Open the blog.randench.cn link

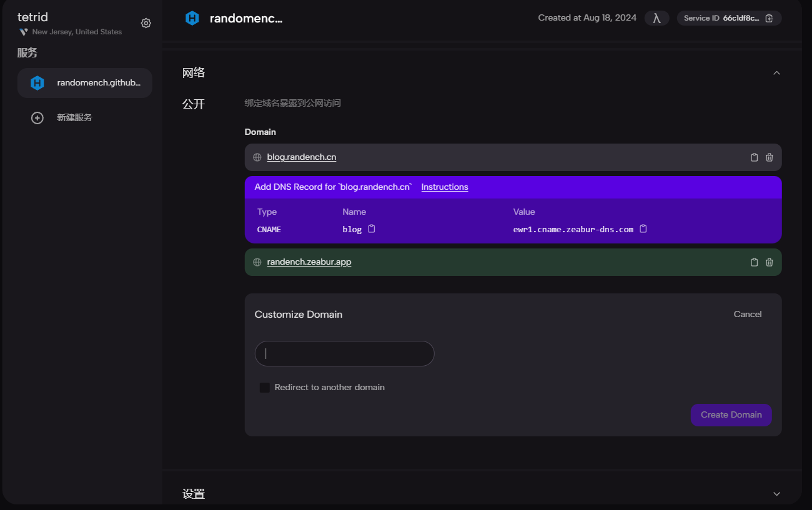(301, 157)
